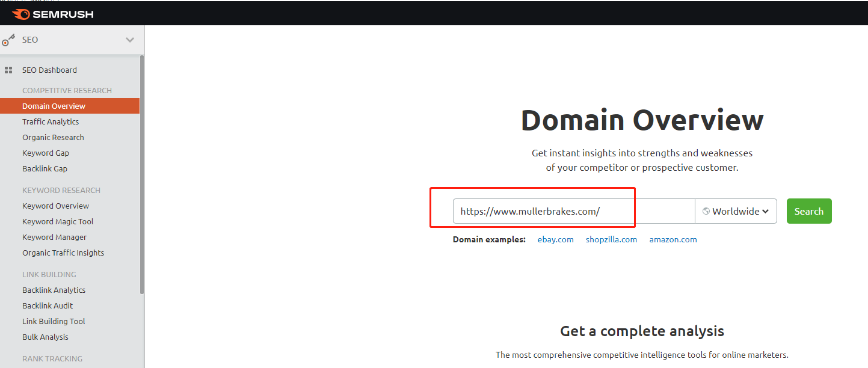Select Domain Overview in sidebar

[x=70, y=106]
